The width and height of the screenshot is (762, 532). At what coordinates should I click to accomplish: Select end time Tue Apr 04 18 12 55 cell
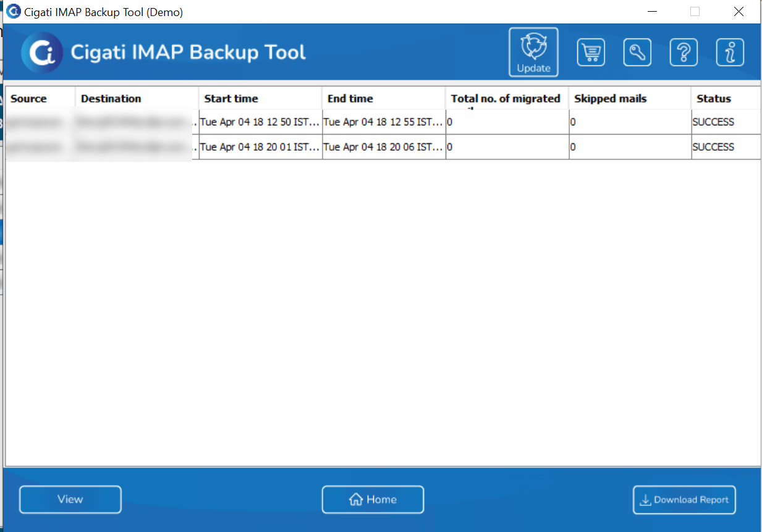coord(384,122)
